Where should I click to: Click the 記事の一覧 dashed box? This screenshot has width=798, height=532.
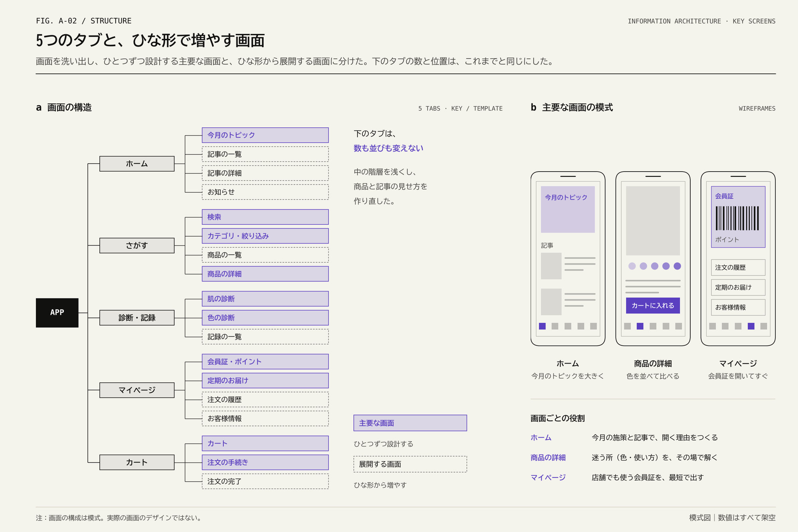tap(265, 154)
